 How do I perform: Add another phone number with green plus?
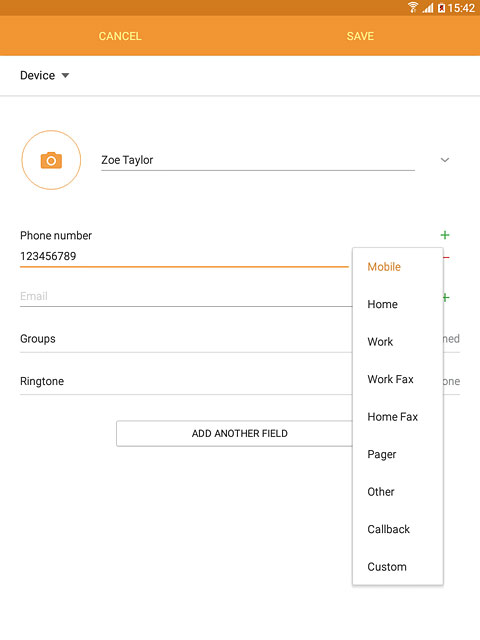(x=445, y=235)
